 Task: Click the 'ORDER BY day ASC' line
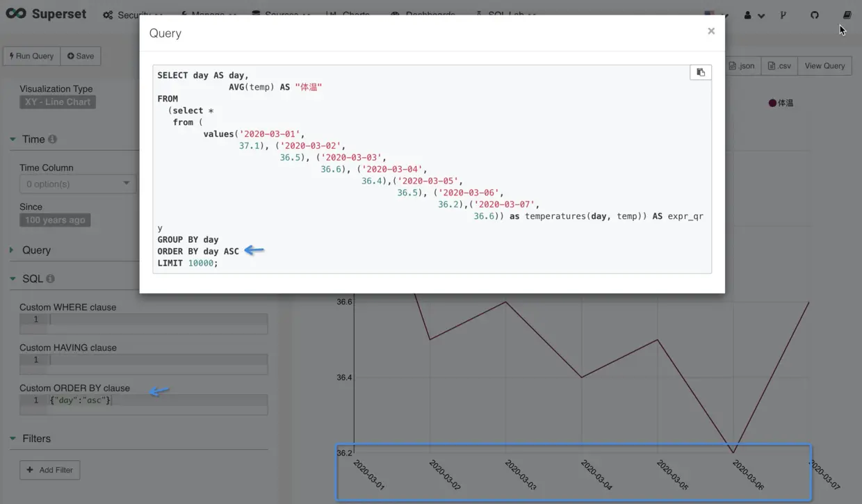[198, 251]
